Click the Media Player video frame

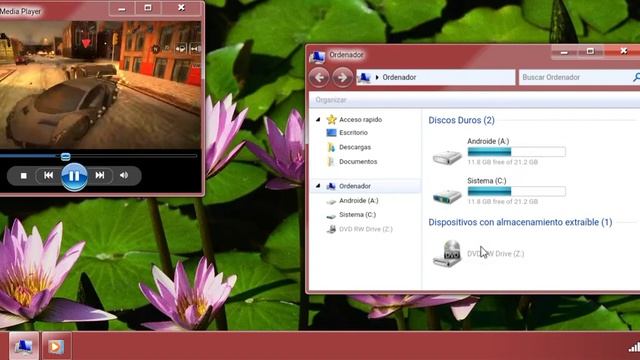100,84
